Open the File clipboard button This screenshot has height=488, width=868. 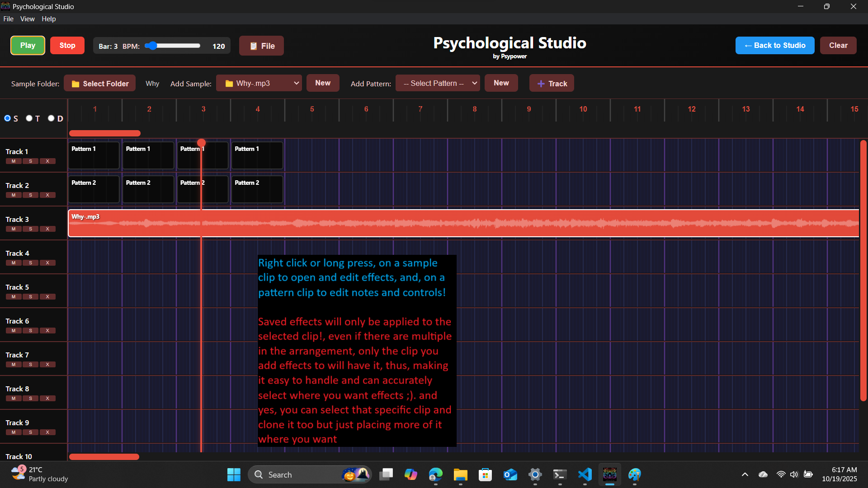point(261,46)
